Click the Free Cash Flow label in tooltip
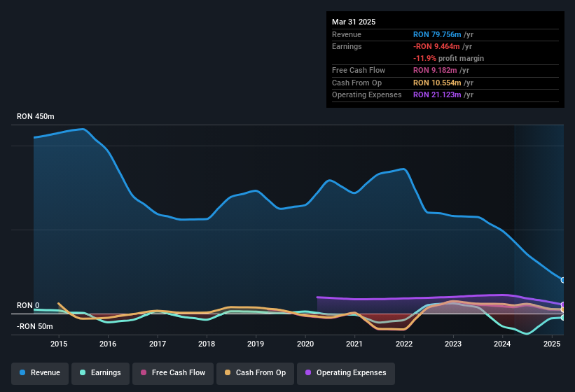The width and height of the screenshot is (575, 392). point(359,70)
